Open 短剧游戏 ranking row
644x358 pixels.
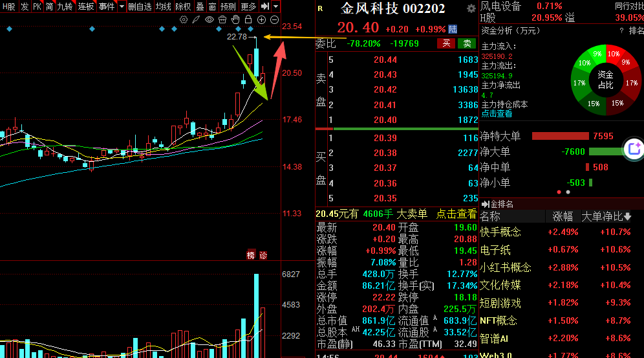click(x=555, y=303)
